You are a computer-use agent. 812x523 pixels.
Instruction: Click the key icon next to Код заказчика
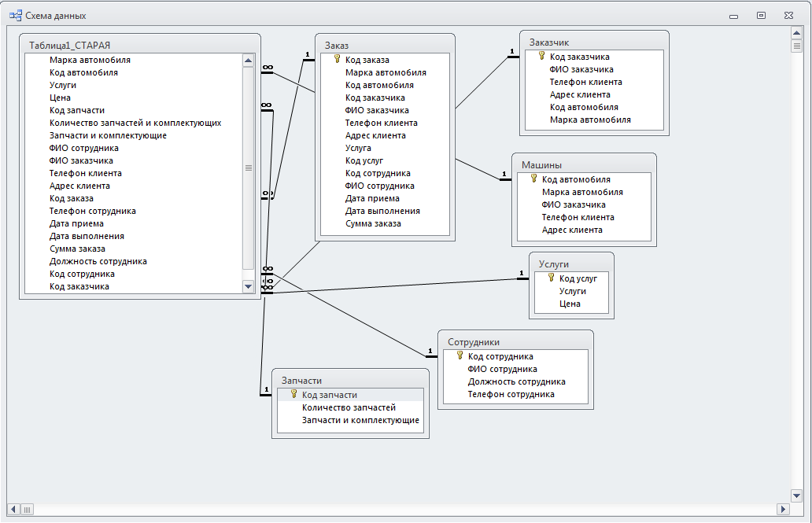[541, 56]
